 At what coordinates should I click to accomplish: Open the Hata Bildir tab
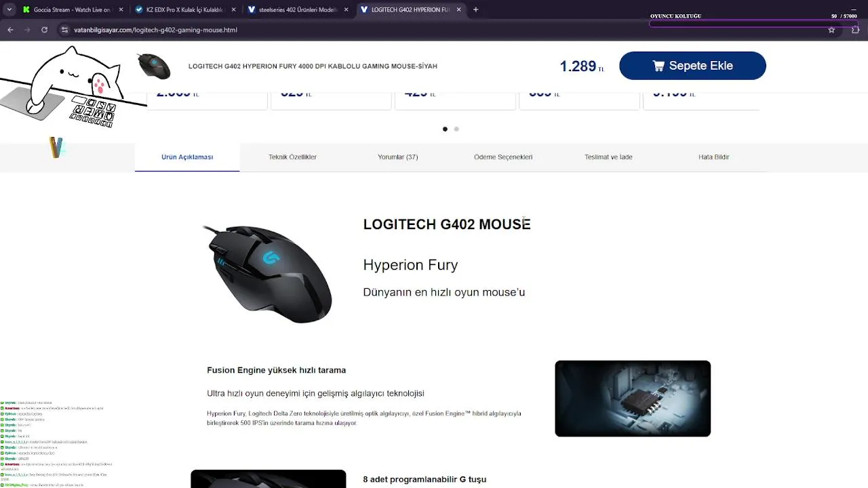(x=713, y=157)
